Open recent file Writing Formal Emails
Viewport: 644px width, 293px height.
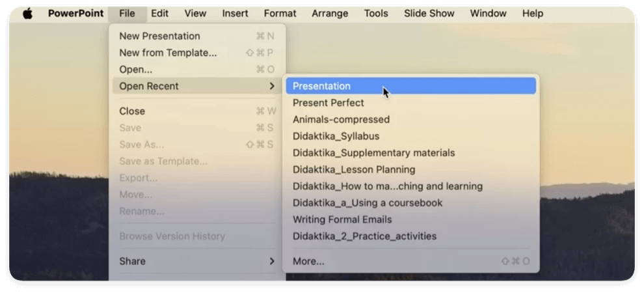[x=410, y=219]
